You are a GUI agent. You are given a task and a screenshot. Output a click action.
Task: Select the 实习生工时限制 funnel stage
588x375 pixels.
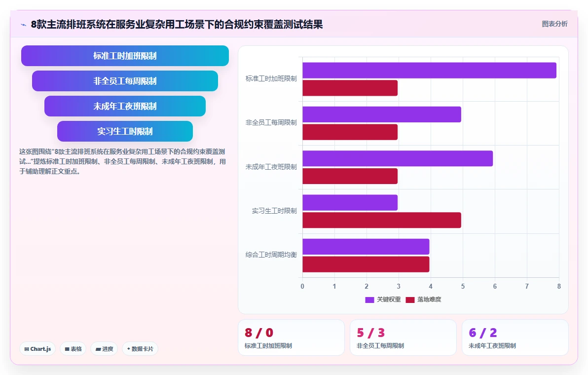click(125, 131)
